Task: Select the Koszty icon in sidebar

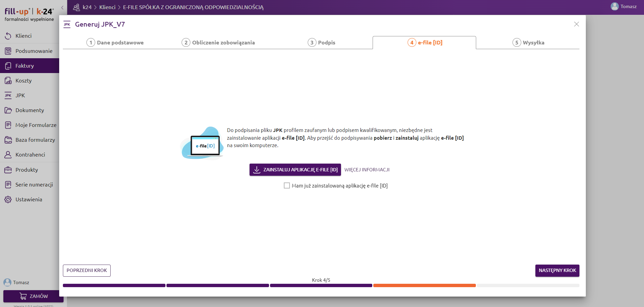Action: point(8,81)
